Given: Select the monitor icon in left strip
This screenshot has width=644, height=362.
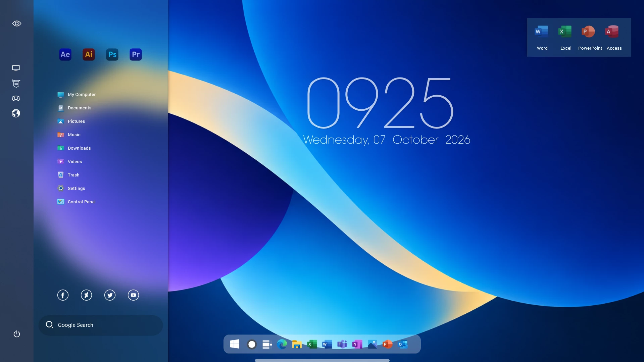Looking at the screenshot, I should [16, 68].
